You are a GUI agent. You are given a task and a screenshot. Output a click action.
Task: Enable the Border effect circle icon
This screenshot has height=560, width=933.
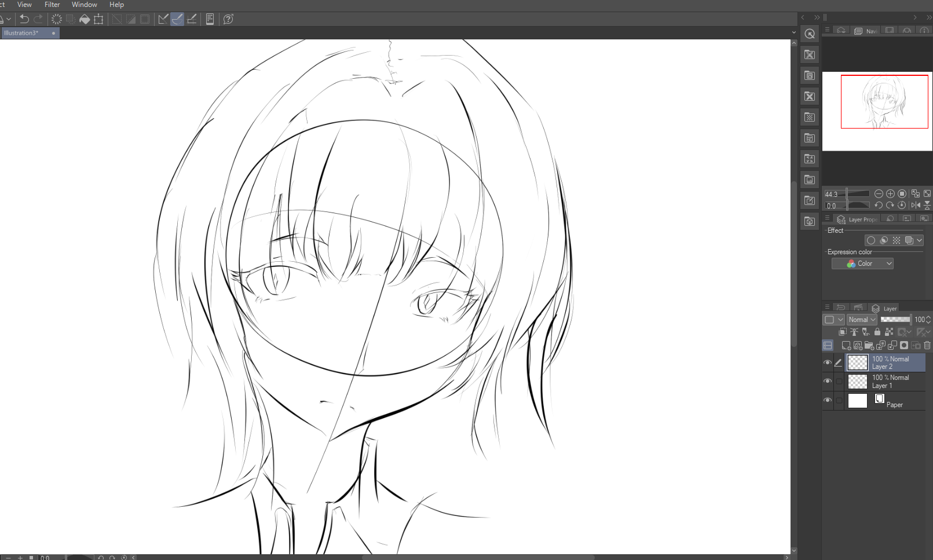pyautogui.click(x=871, y=240)
